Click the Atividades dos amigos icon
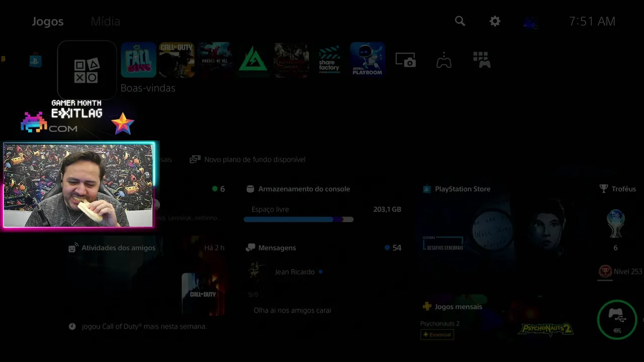Viewport: 644px width, 362px height. pos(73,248)
